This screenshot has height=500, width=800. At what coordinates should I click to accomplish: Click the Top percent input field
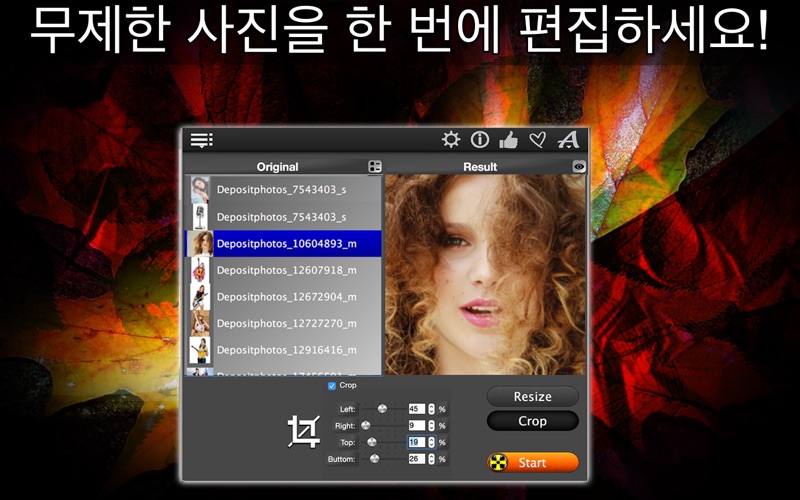click(416, 442)
